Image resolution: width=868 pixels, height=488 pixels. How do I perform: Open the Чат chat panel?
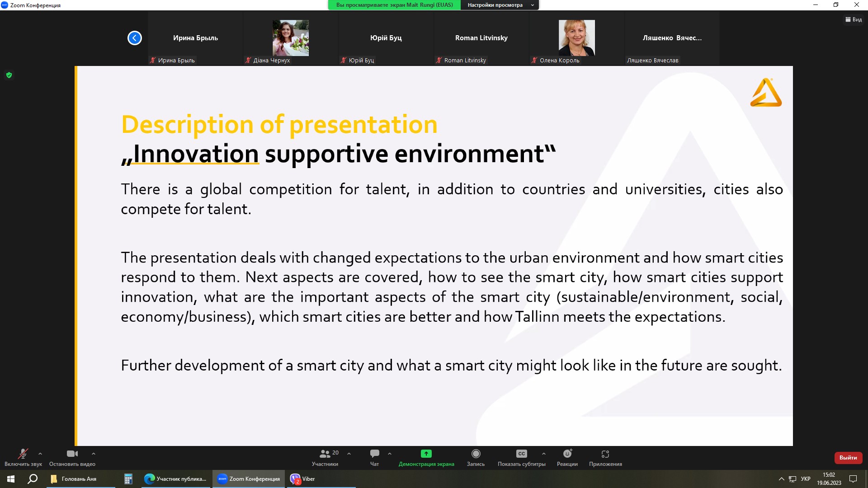tap(375, 457)
